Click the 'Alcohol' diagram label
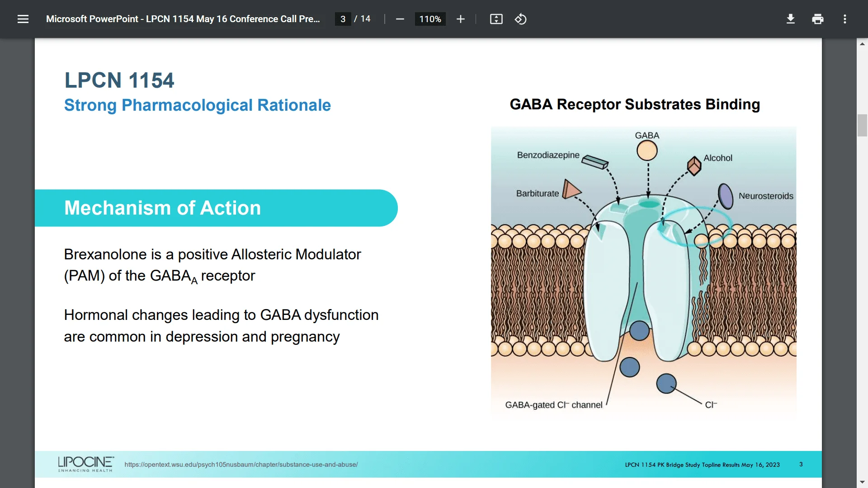The width and height of the screenshot is (868, 488). point(717,158)
